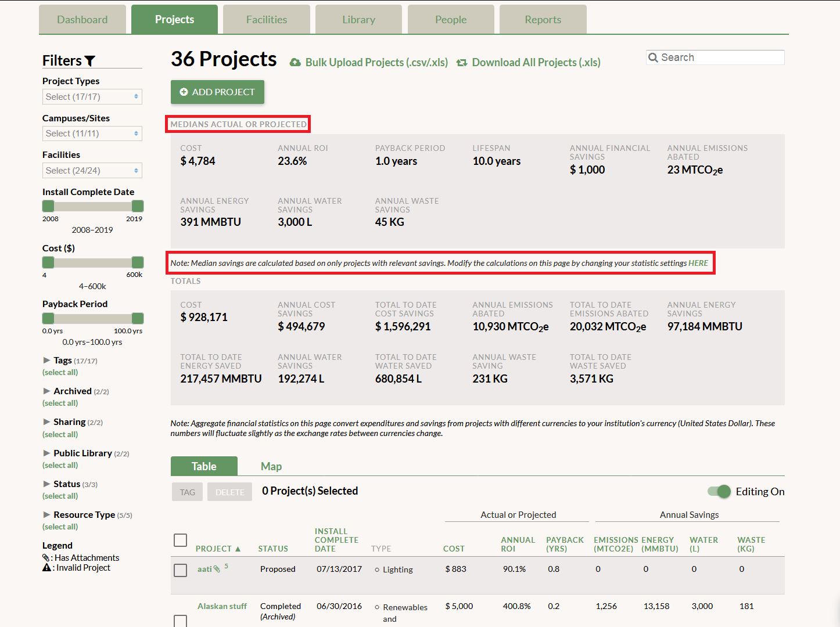This screenshot has height=627, width=840.
Task: Click the Install Complete Date 2019 slider handle
Action: click(x=138, y=206)
